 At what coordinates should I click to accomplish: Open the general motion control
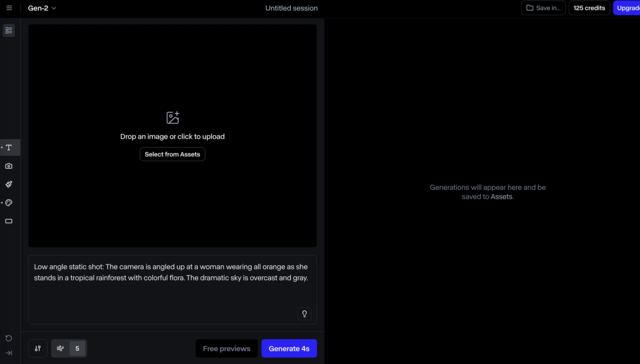click(60, 348)
